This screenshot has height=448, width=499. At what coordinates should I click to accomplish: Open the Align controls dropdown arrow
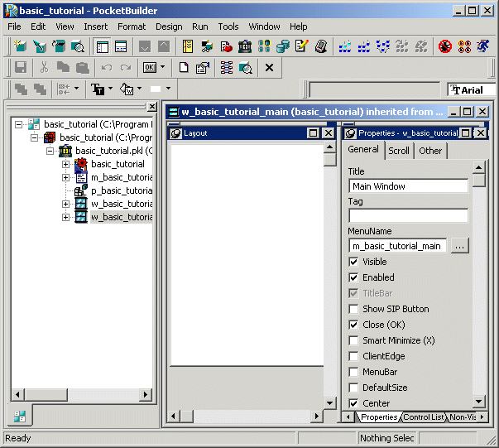tap(76, 89)
